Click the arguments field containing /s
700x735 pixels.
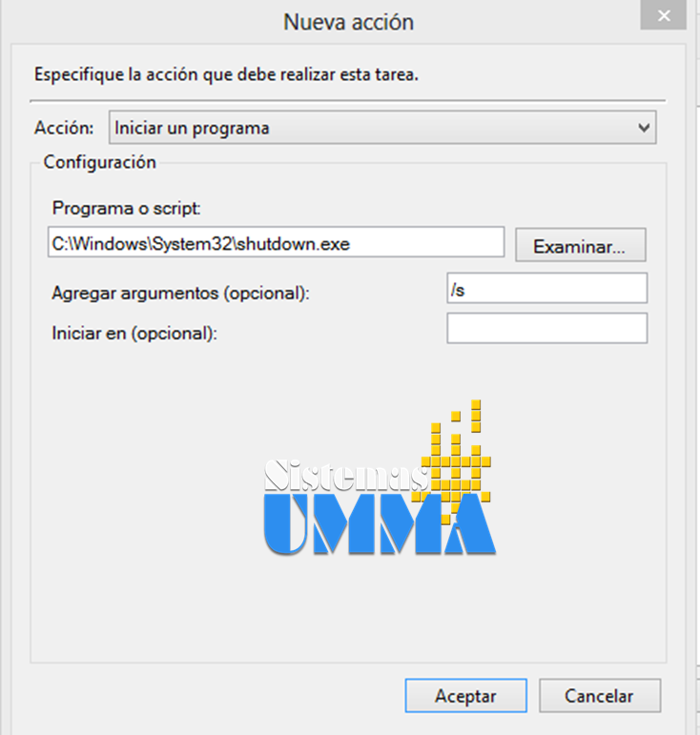[546, 288]
